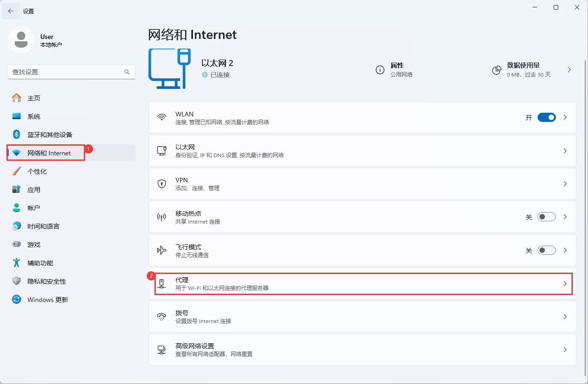Select the airplane mode icon
Viewport: 588px width, 384px height.
(162, 250)
